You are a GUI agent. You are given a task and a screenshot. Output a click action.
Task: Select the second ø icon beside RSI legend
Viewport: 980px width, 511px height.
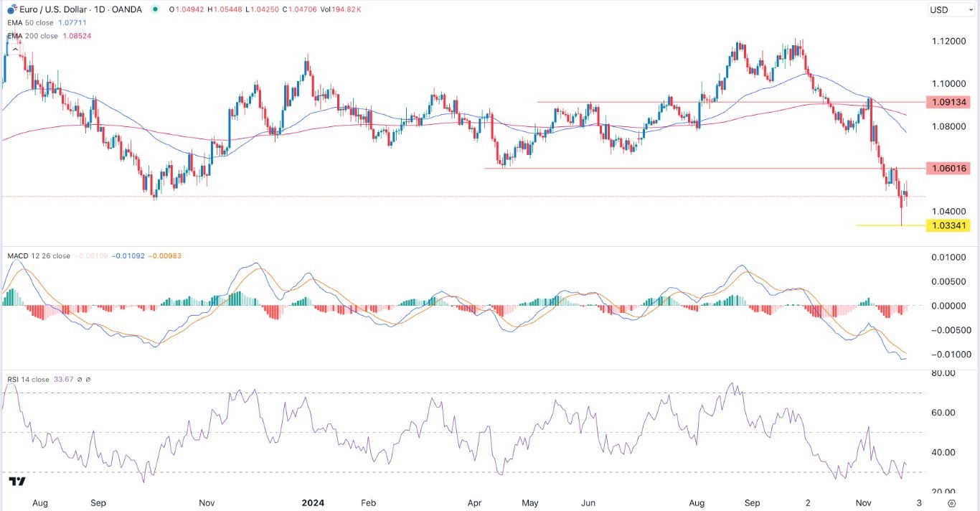(x=88, y=380)
